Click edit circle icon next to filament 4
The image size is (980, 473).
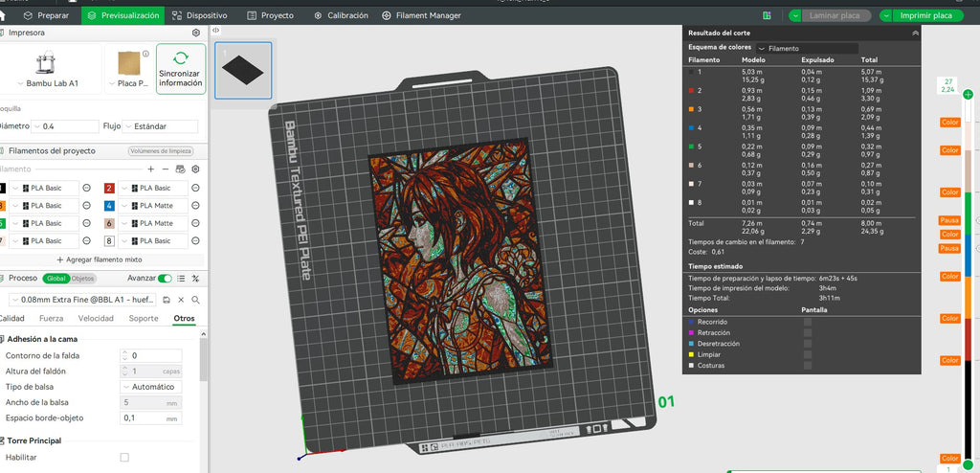click(195, 206)
